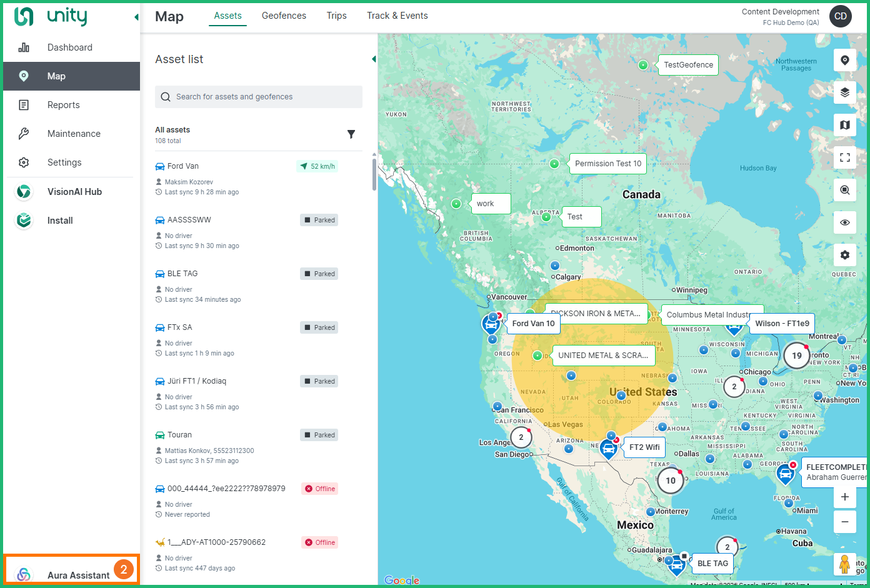Screen dimensions: 870x588
Task: Collapse the left navigation sidebar arrow
Action: coord(136,17)
